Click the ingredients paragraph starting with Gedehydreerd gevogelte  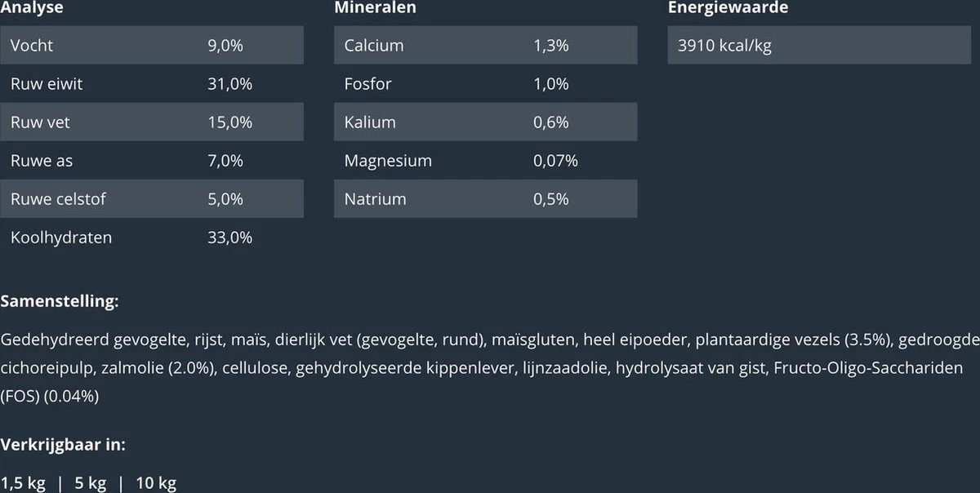coord(490,368)
